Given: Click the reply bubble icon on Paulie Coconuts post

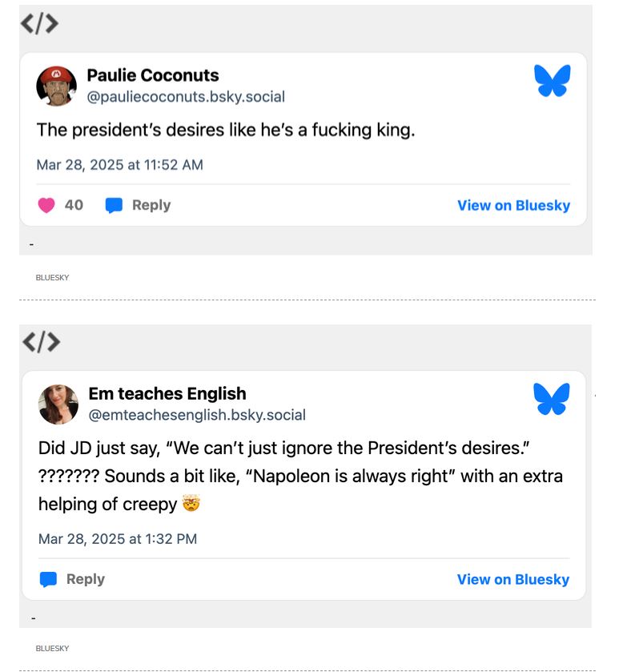Looking at the screenshot, I should 115,206.
